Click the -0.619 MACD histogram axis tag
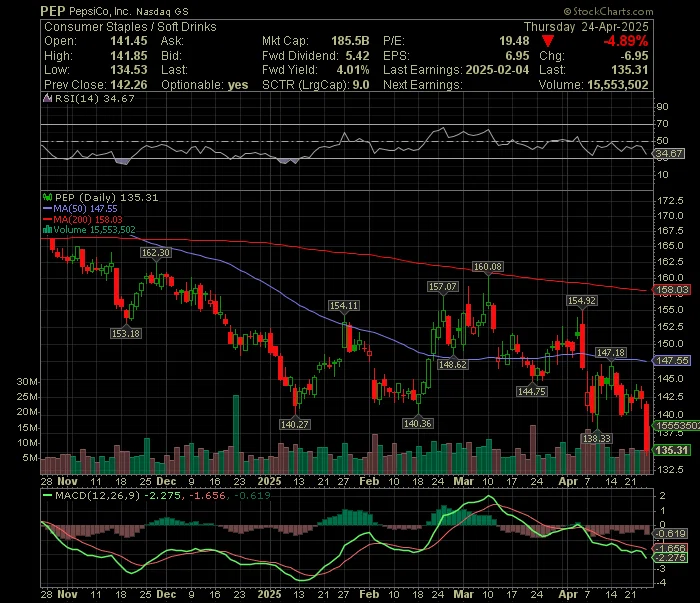 click(671, 534)
